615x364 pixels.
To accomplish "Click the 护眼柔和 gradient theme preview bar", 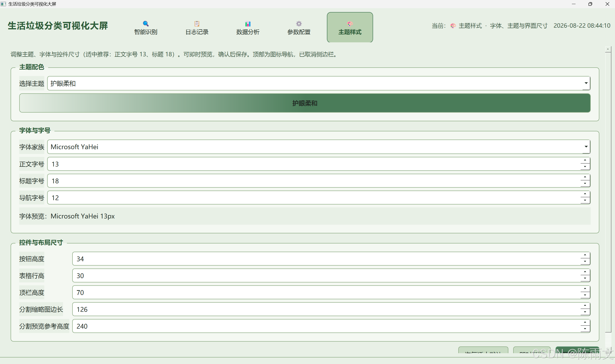I will click(x=305, y=103).
